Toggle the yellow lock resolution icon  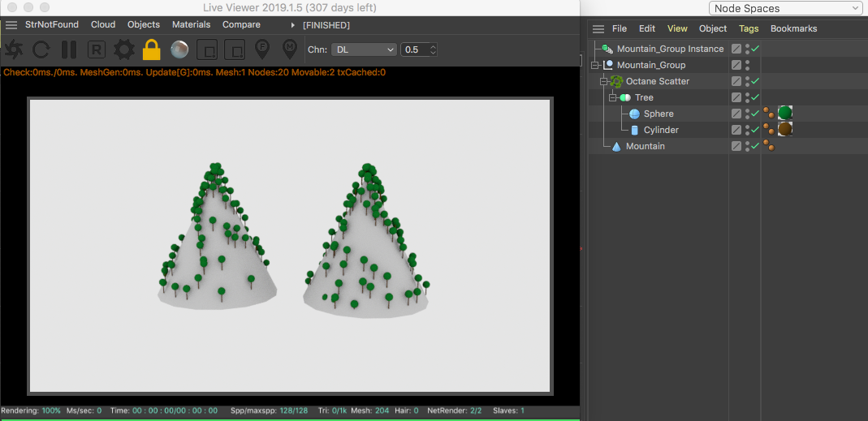(x=152, y=50)
